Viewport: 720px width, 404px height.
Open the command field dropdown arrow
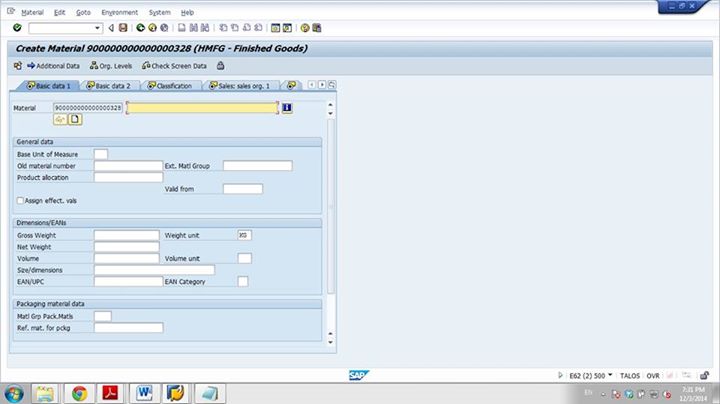click(97, 28)
